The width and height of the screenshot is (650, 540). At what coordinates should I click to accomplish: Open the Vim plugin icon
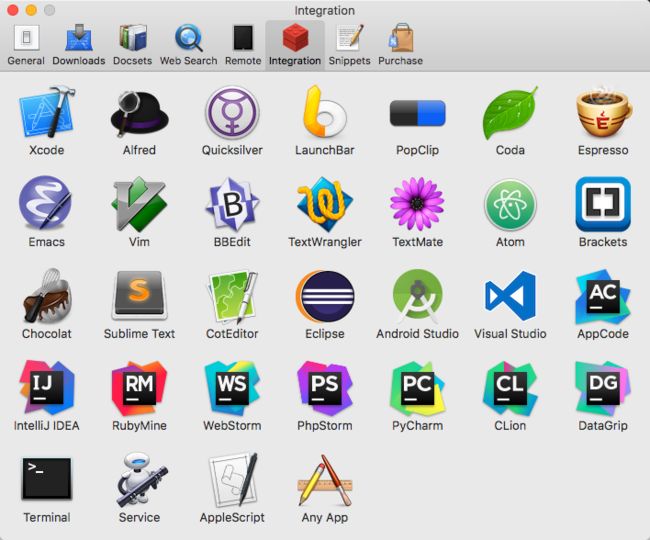139,203
